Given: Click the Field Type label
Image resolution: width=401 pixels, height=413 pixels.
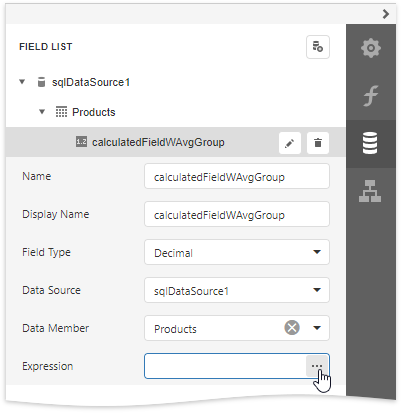Looking at the screenshot, I should click(46, 252).
